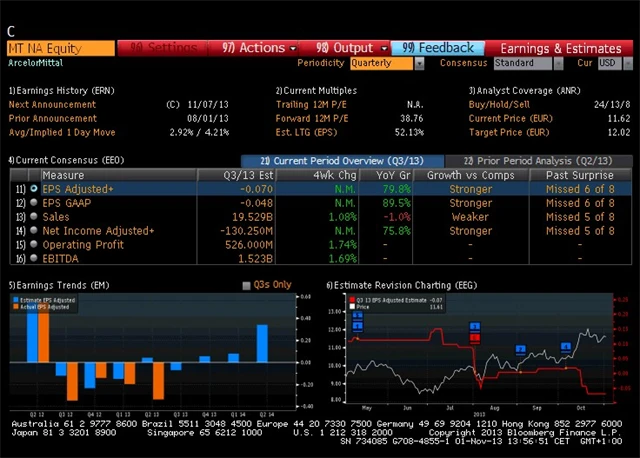The image size is (640, 458).
Task: Click the Next Announcement date 11/07/13
Action: pos(208,104)
